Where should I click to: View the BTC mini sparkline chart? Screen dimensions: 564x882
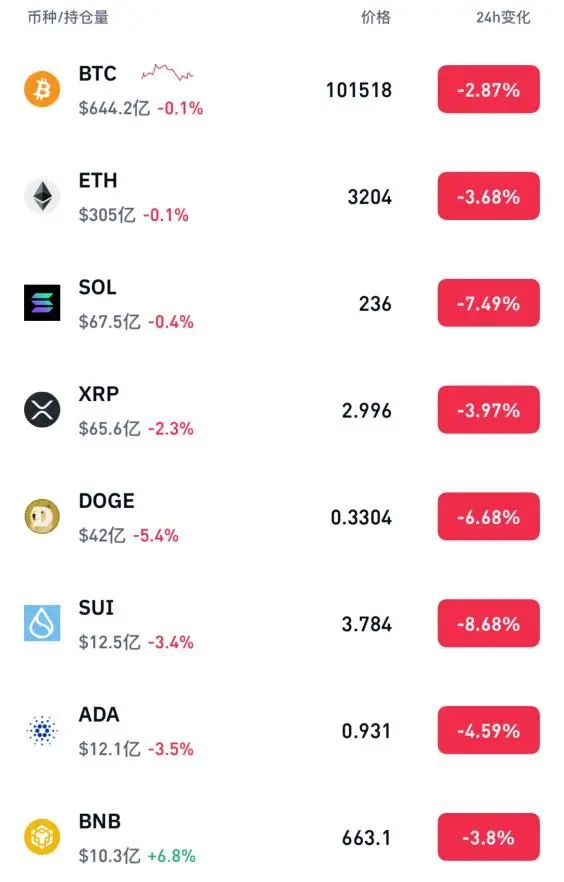point(167,73)
